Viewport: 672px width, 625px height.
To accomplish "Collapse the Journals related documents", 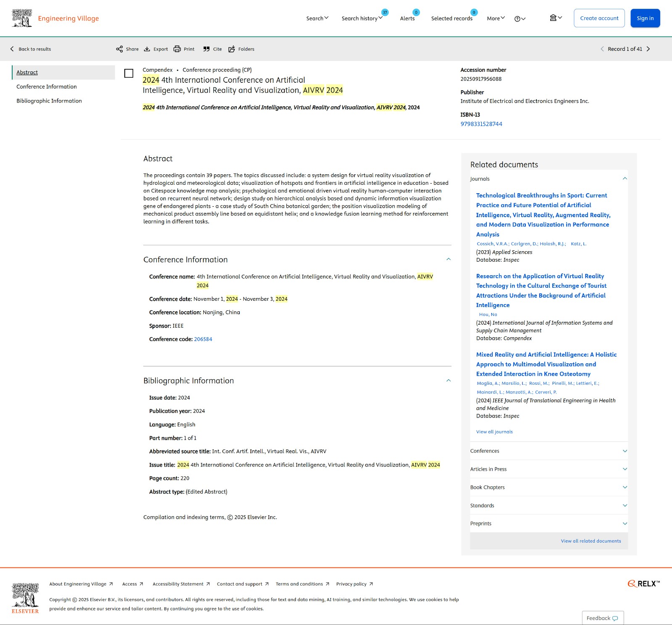I will (625, 179).
